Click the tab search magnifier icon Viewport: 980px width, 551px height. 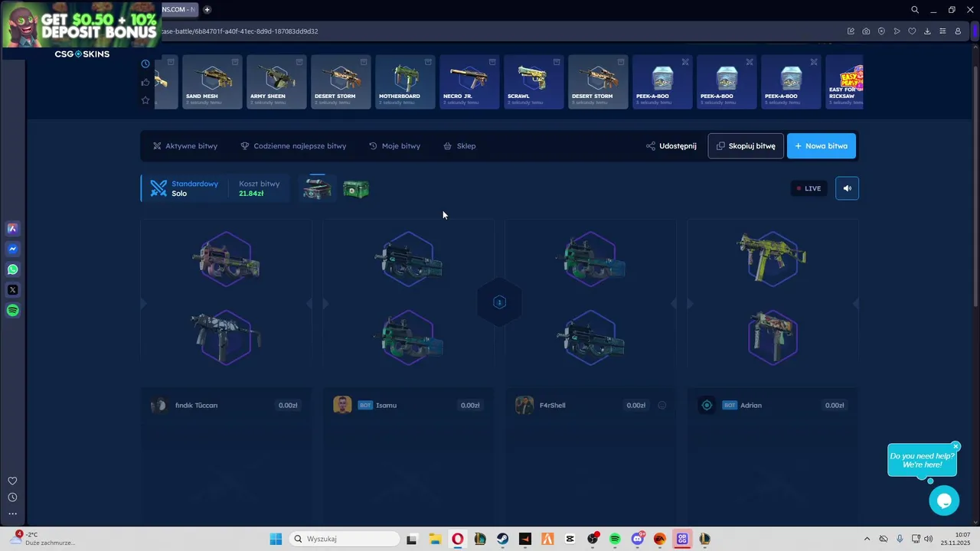click(x=915, y=10)
